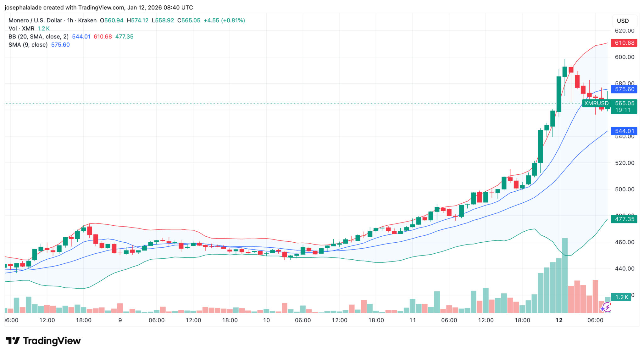Screen dimensions: 644x355
Task: Click the 11 date marker on the time axis
Action: tap(413, 320)
